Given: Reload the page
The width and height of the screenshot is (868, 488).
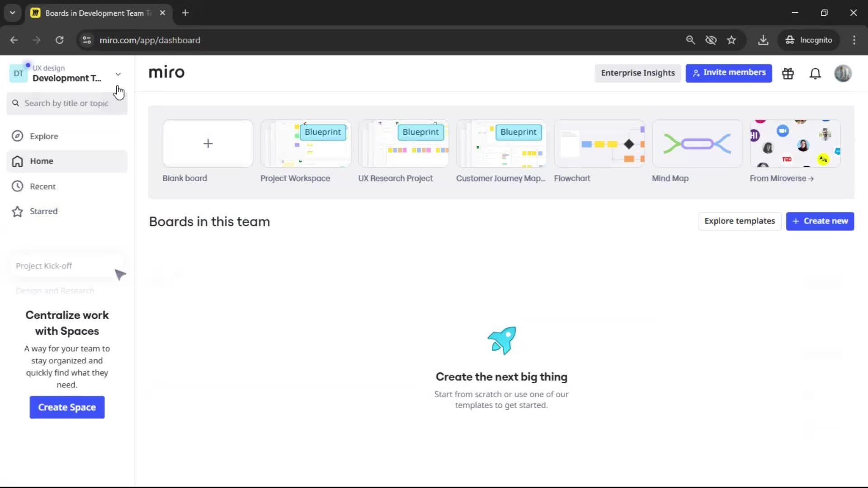Looking at the screenshot, I should click(59, 40).
